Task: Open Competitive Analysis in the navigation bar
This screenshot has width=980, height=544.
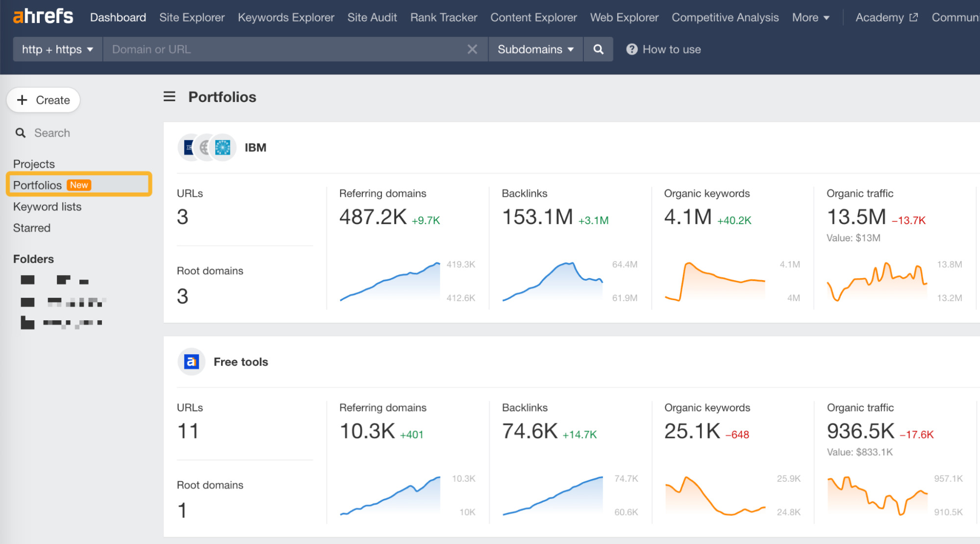Action: [x=725, y=17]
